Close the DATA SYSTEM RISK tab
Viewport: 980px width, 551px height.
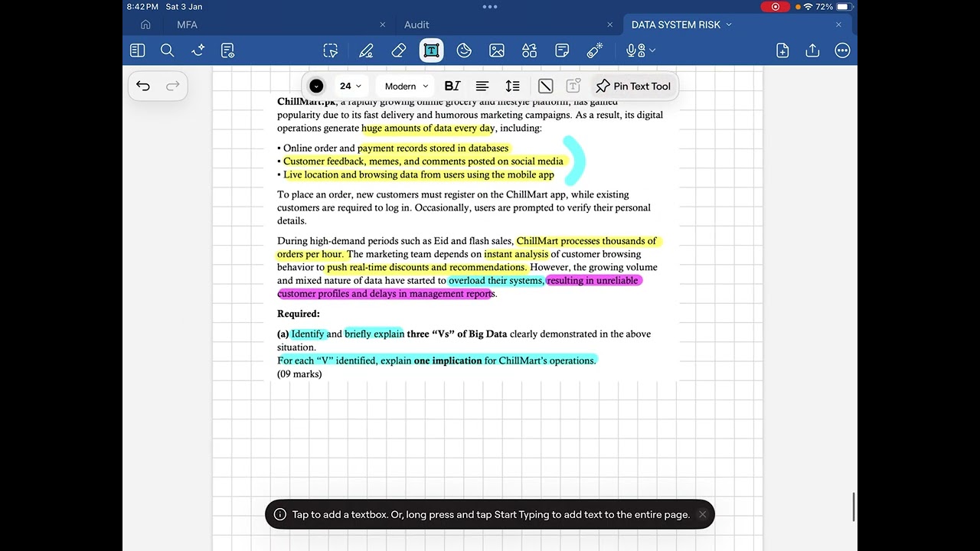pos(838,24)
